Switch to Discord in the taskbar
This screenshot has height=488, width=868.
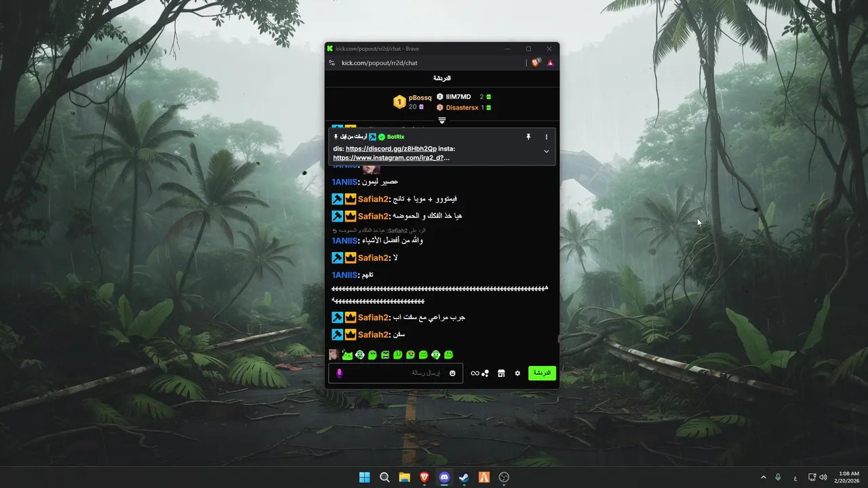point(444,477)
